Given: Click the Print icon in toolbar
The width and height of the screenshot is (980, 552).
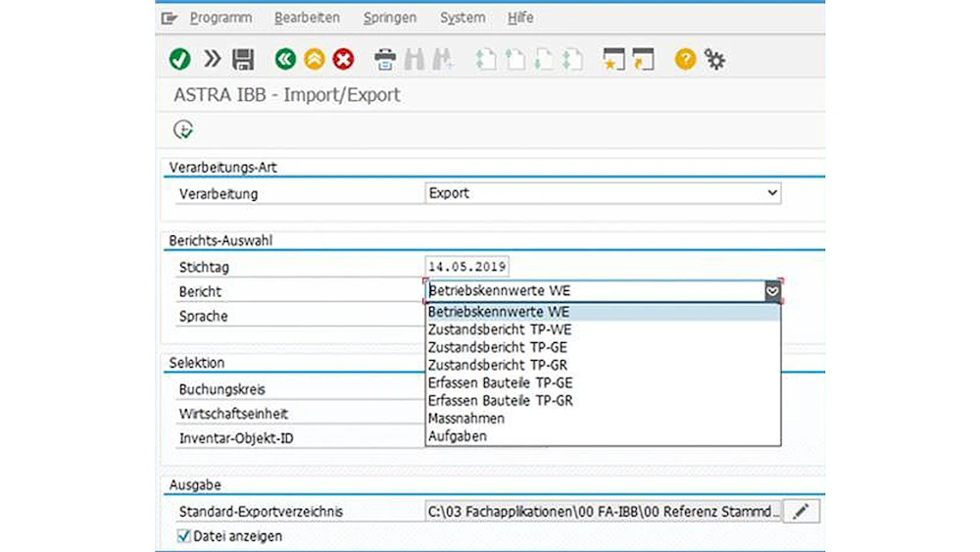Looking at the screenshot, I should pyautogui.click(x=385, y=60).
